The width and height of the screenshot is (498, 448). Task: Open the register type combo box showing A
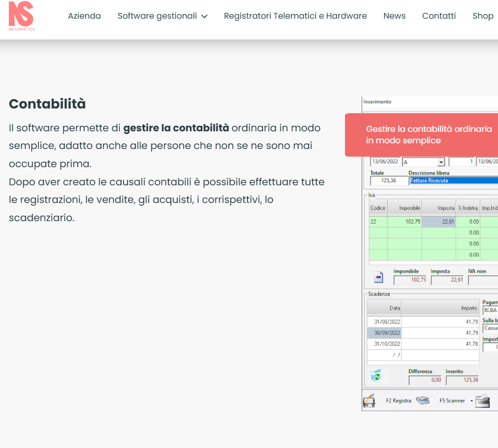point(440,162)
